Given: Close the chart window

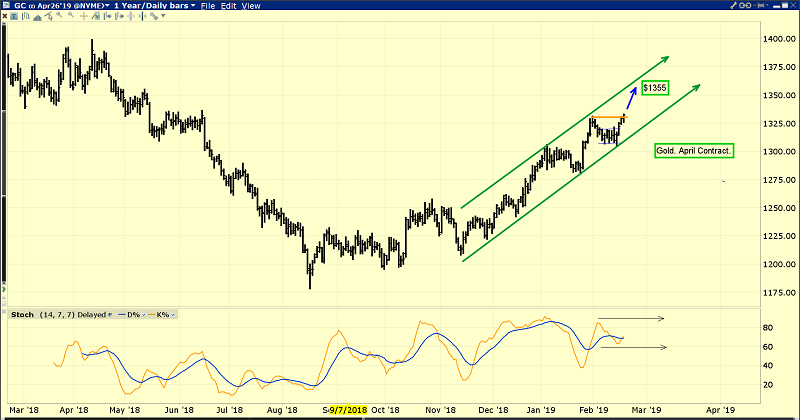Looking at the screenshot, I should [x=793, y=6].
